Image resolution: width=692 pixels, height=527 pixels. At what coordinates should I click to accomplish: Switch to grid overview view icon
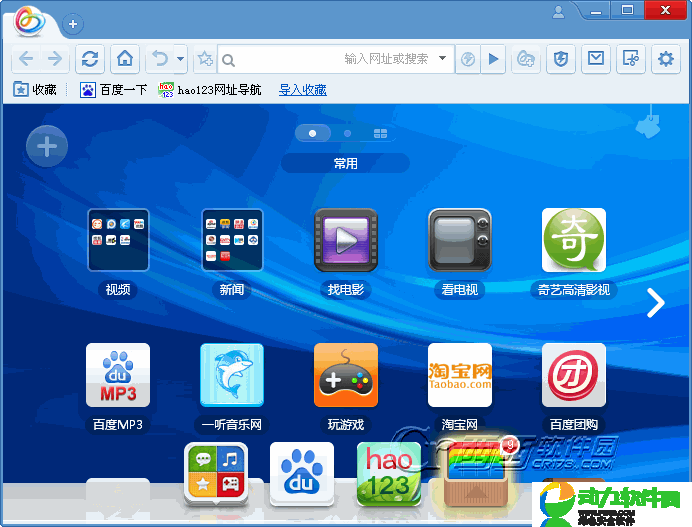[380, 133]
